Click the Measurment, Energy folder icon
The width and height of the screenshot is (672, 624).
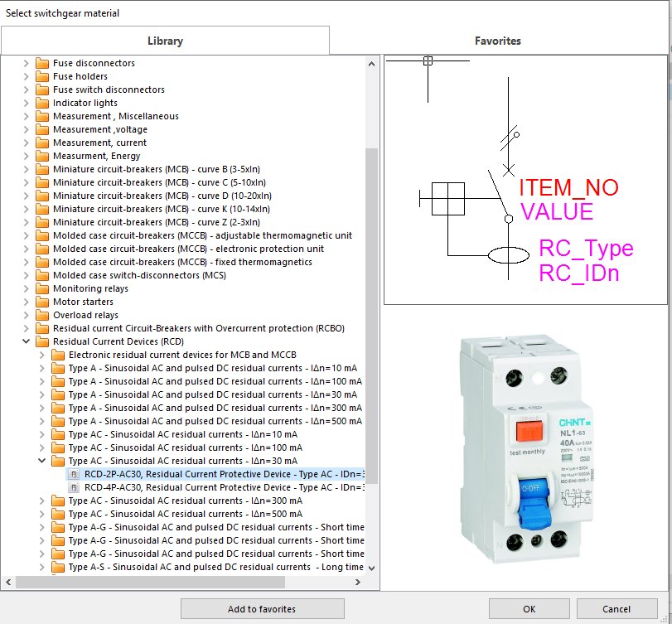point(44,156)
